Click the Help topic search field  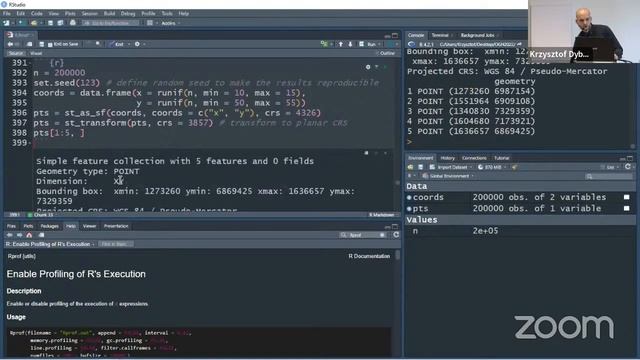(x=362, y=235)
